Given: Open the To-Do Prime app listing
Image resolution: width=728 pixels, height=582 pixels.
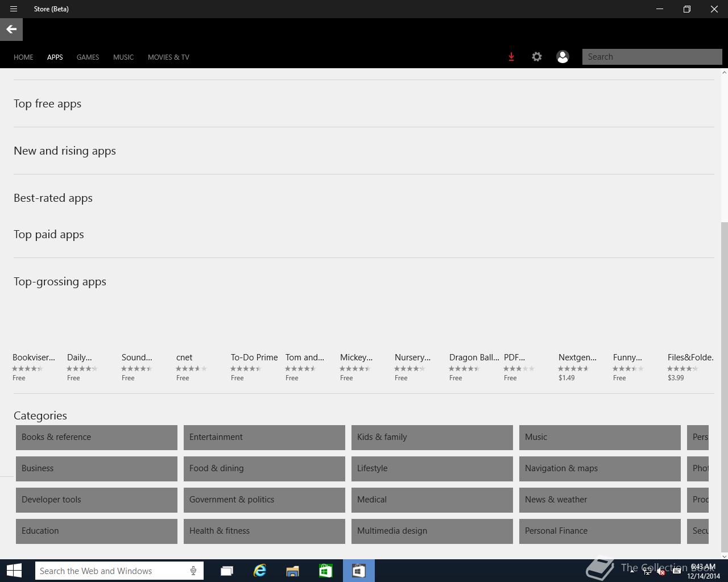Looking at the screenshot, I should tap(254, 367).
